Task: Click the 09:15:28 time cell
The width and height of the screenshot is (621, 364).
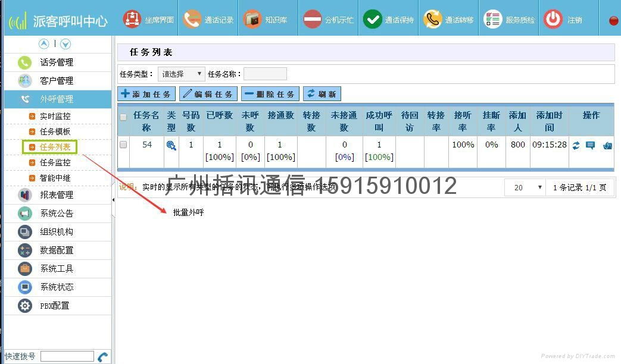Action: [550, 145]
